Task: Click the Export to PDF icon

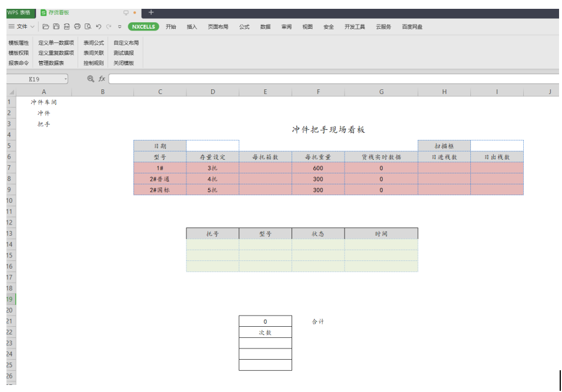Action: (67, 26)
